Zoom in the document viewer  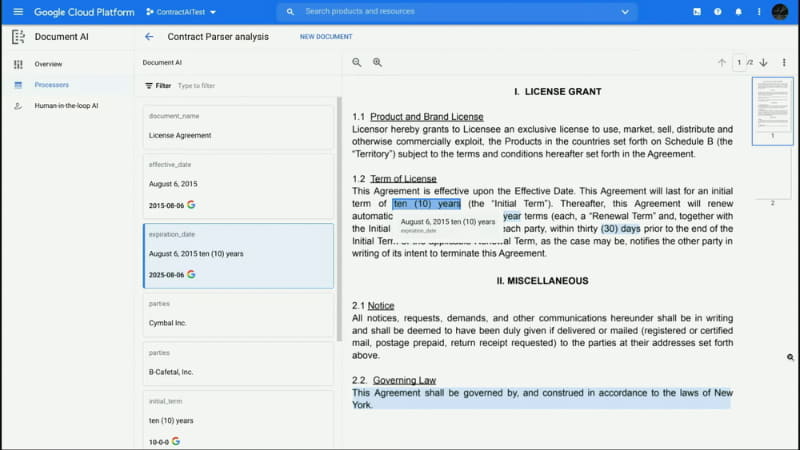(377, 62)
